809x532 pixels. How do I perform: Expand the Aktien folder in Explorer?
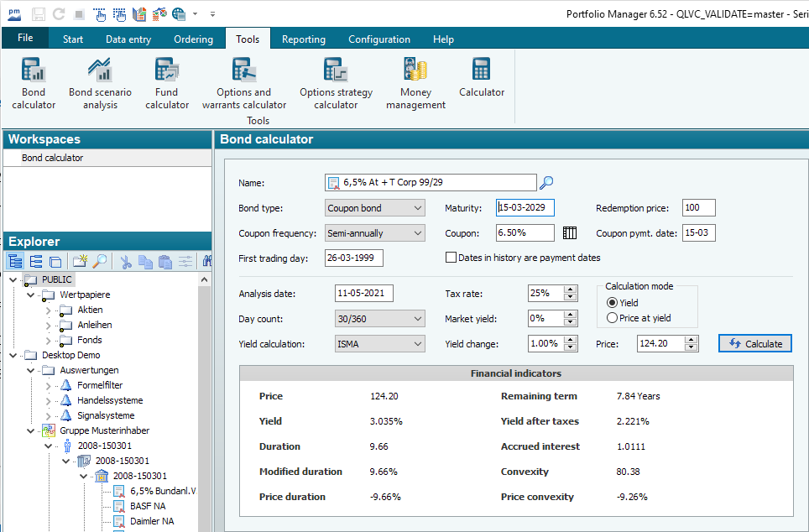click(x=48, y=310)
